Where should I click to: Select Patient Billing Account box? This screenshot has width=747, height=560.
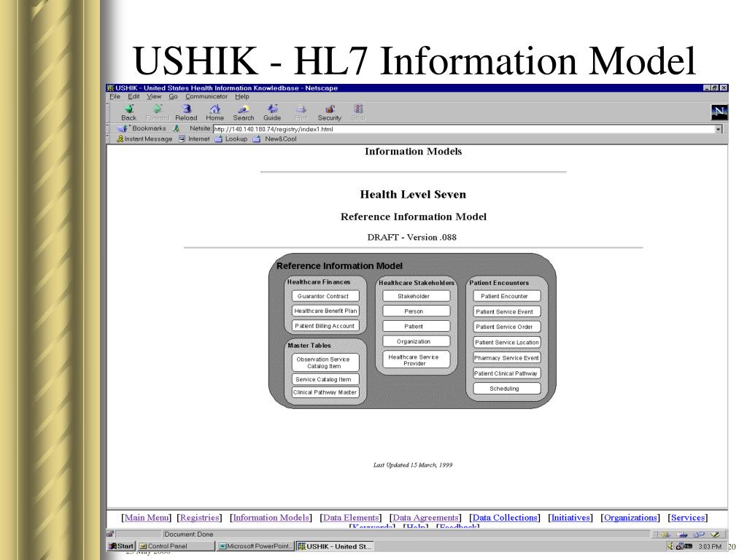(x=325, y=326)
